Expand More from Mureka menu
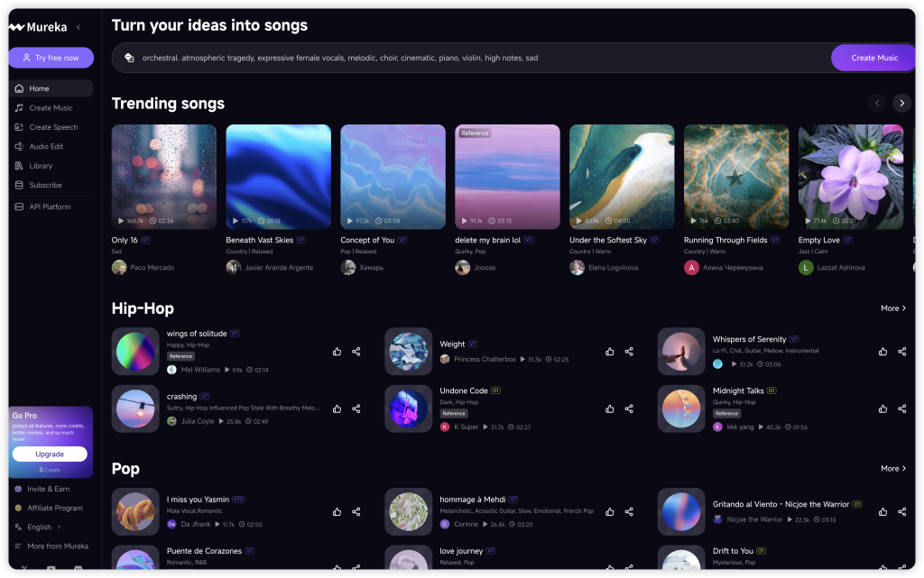 57,546
